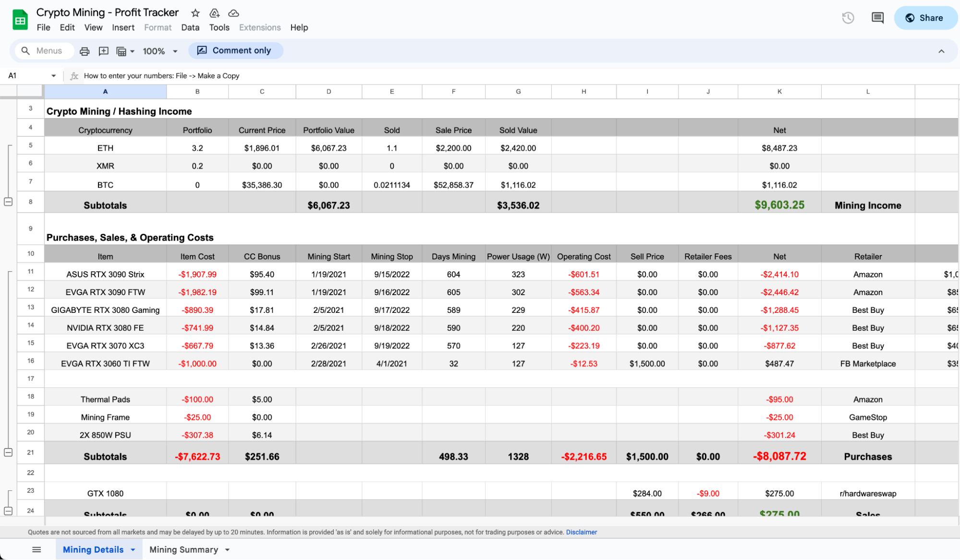Open the all sheets list icon
The image size is (960, 560).
[x=36, y=549]
